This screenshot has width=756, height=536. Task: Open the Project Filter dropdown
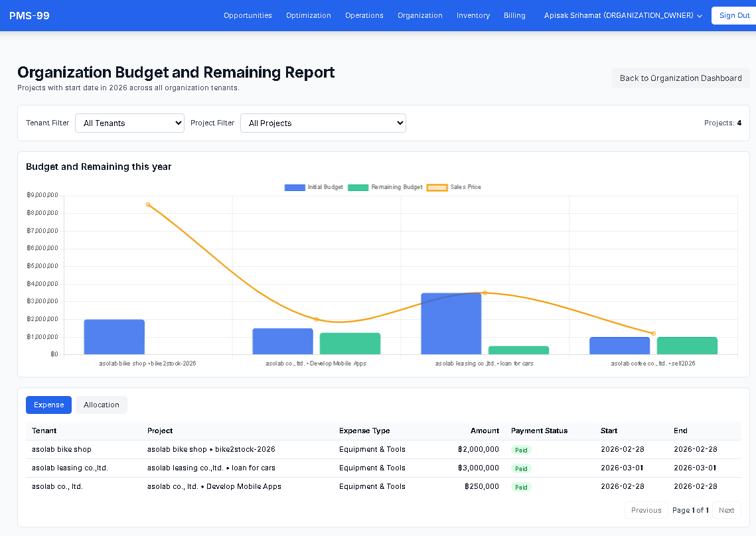(x=323, y=123)
